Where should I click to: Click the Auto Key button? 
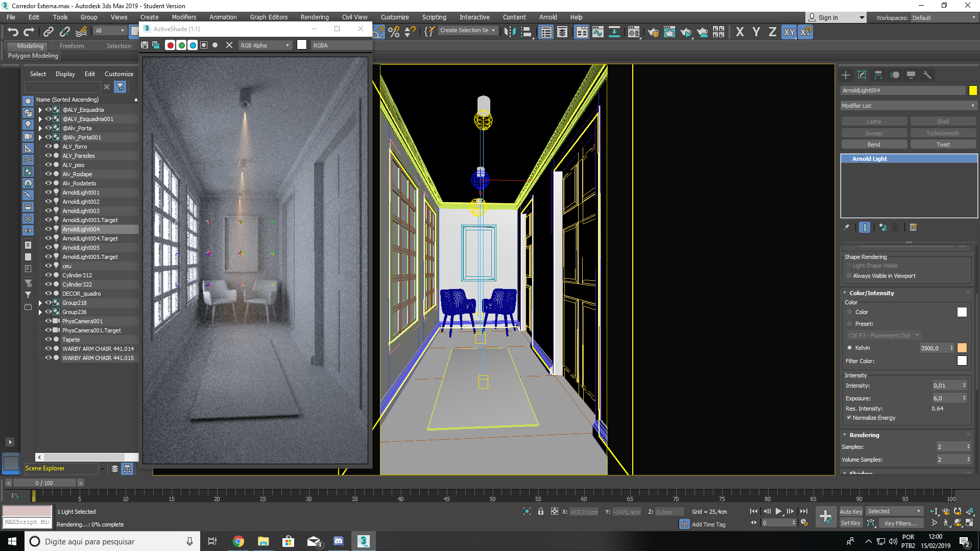coord(851,512)
